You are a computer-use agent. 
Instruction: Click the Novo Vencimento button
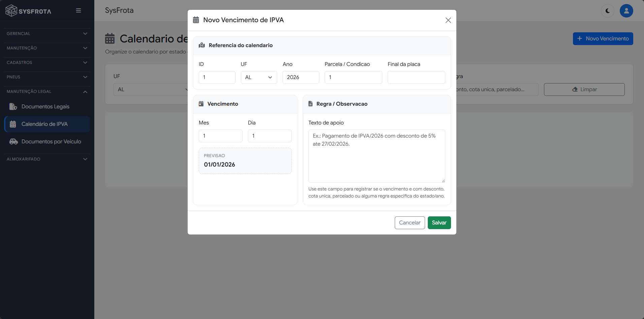tap(603, 39)
